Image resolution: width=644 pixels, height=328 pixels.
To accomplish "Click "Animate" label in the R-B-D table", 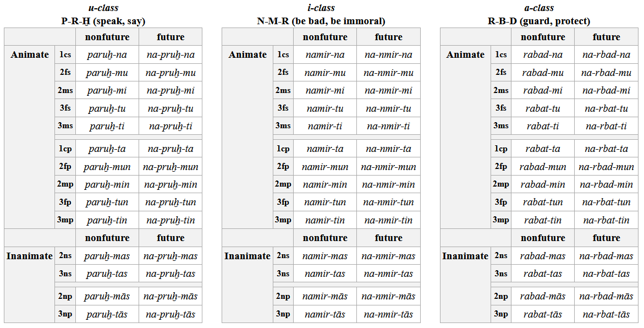I will (x=465, y=54).
